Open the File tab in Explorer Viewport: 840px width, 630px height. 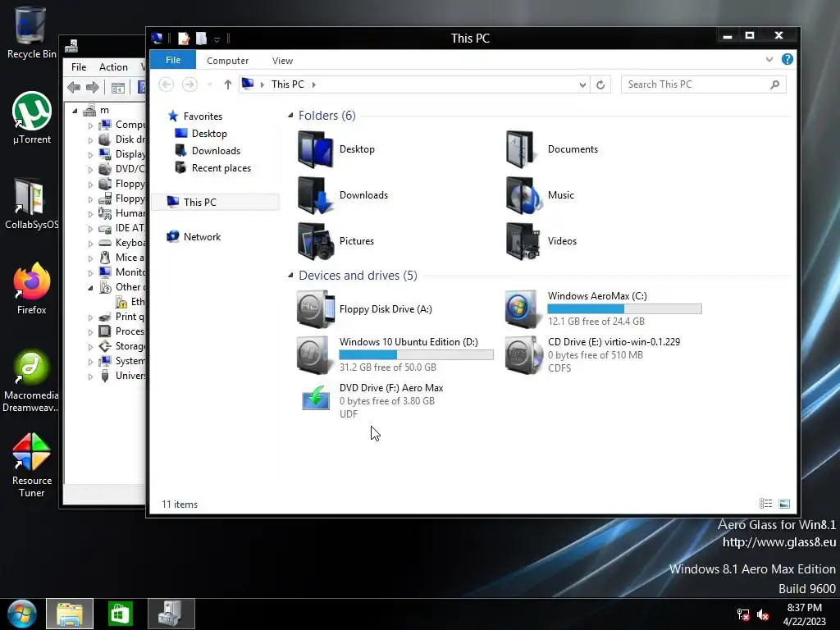point(173,60)
